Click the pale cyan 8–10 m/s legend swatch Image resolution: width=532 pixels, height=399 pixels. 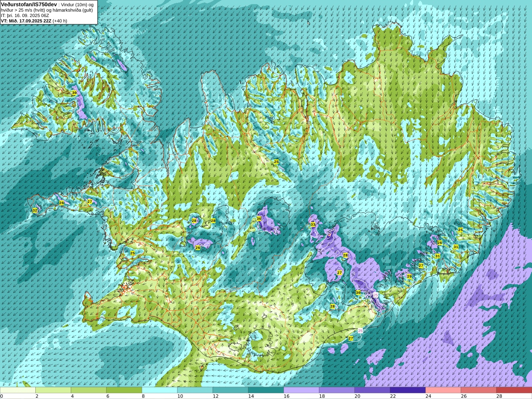tap(160, 390)
